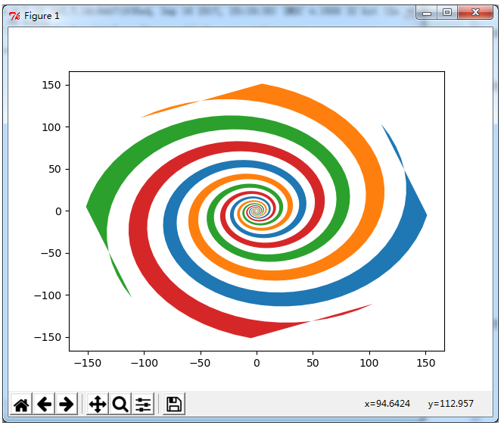Click x-axis tick label −100
Screen dimensions: 504x428
[145, 363]
